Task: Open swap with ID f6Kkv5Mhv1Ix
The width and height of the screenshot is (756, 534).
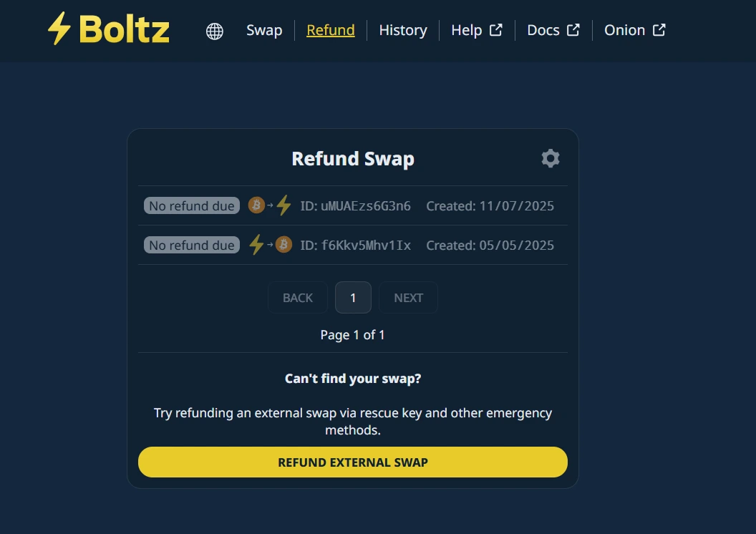Action: pos(365,246)
